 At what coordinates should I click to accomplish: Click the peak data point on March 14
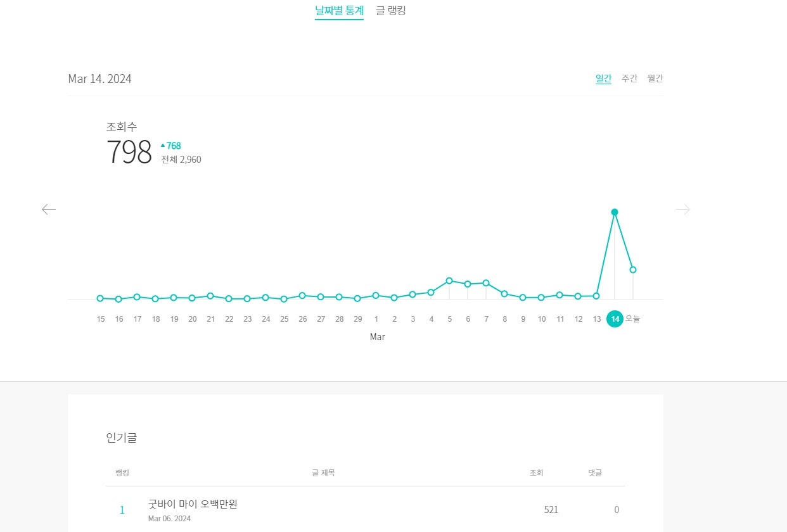(x=614, y=212)
